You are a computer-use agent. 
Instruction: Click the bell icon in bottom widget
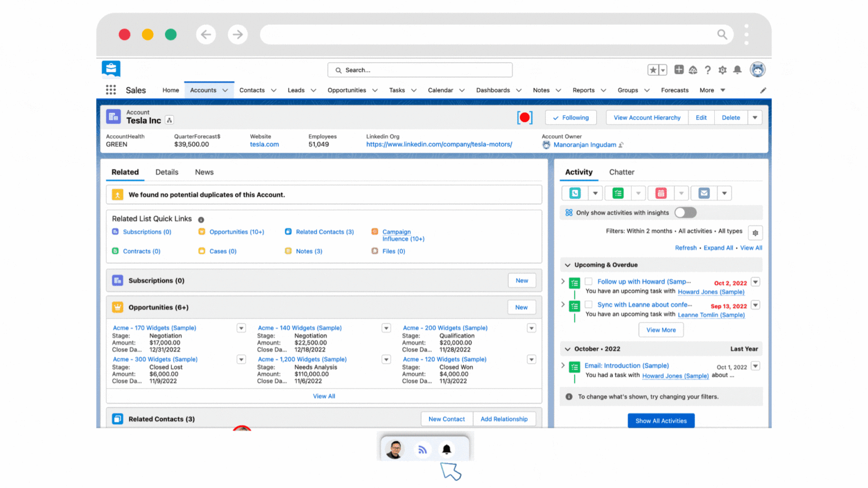[x=446, y=450]
